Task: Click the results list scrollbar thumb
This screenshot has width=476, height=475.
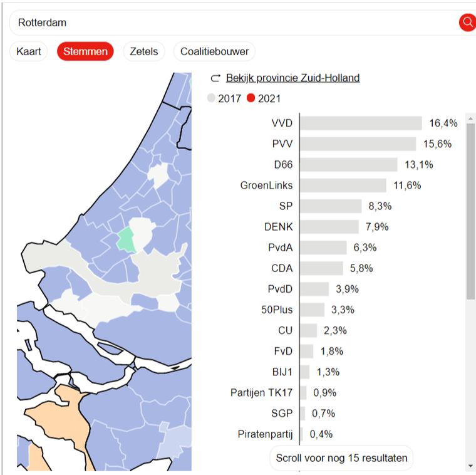Action: 470,211
